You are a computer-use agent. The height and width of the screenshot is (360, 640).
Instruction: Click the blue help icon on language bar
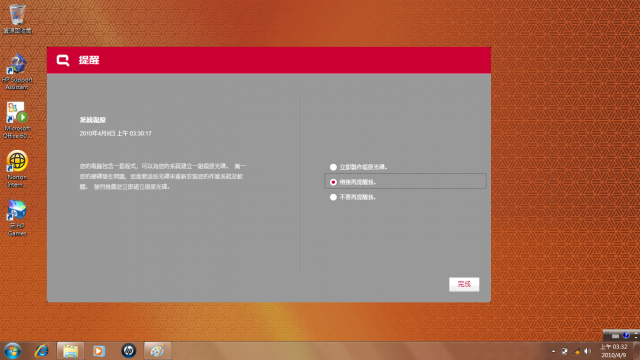coord(626,336)
